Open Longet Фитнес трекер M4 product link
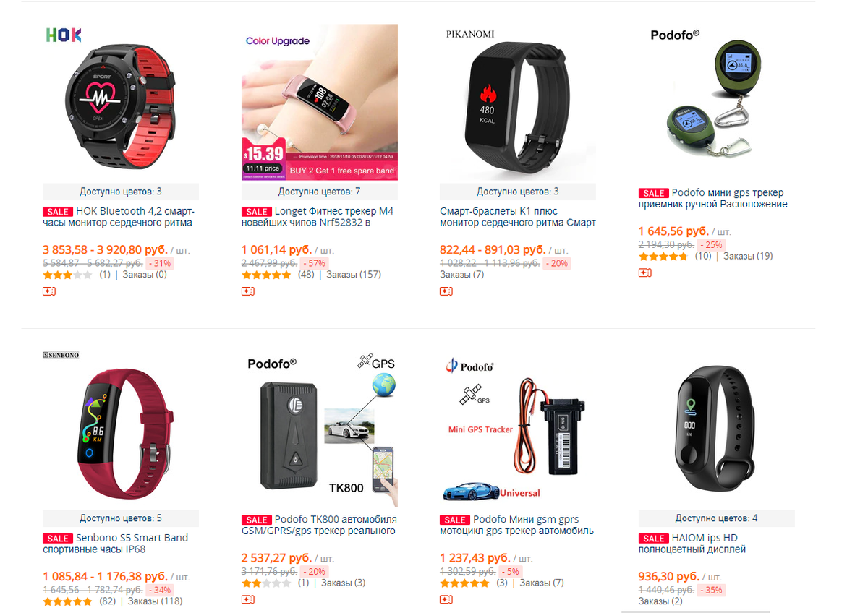The image size is (868, 613). (318, 217)
